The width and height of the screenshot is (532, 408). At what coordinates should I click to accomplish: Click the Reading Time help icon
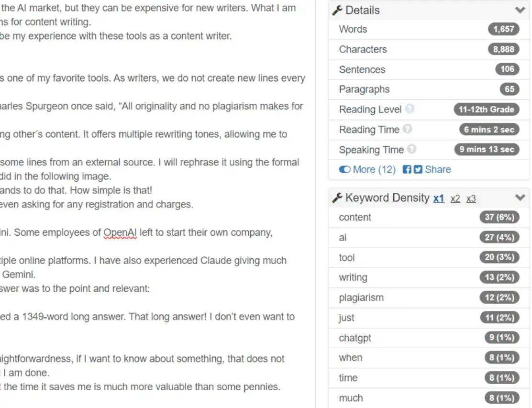407,129
